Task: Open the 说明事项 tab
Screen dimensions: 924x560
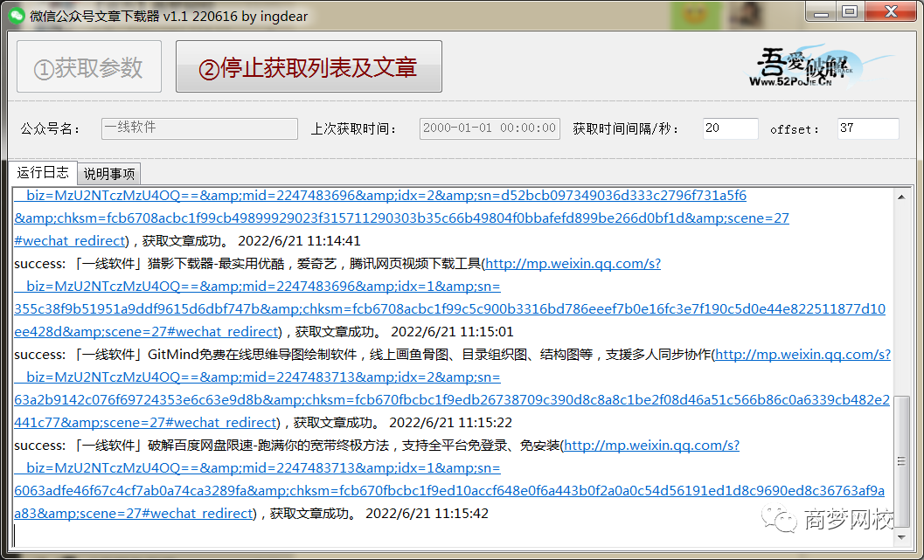Action: click(109, 173)
